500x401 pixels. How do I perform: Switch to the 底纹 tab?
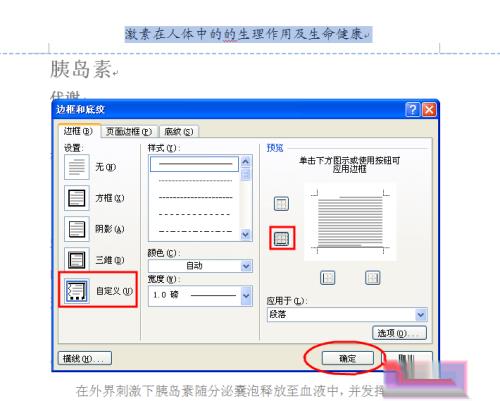(x=179, y=132)
